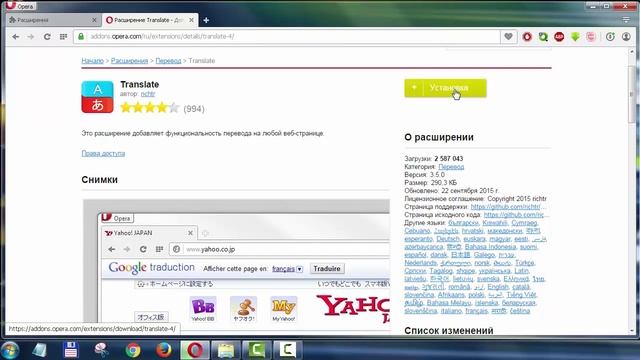Viewport: 640px width, 360px height.
Task: Click the Windows Start button
Action: (10, 350)
